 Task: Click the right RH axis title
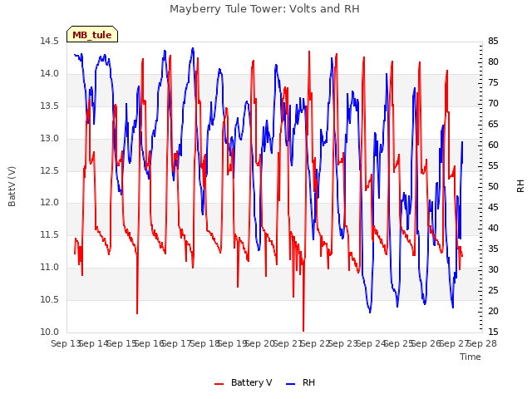pos(520,186)
